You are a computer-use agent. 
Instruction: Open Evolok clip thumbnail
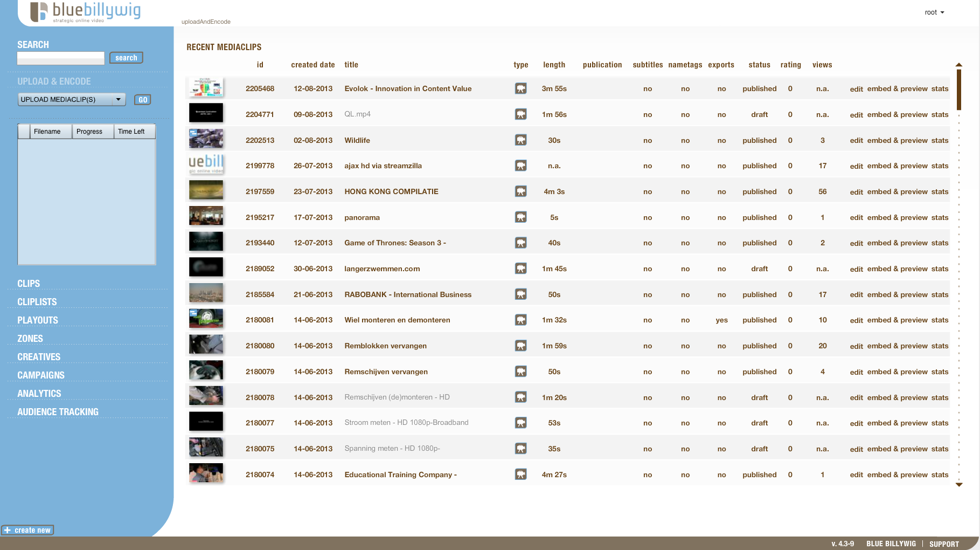[x=206, y=87]
